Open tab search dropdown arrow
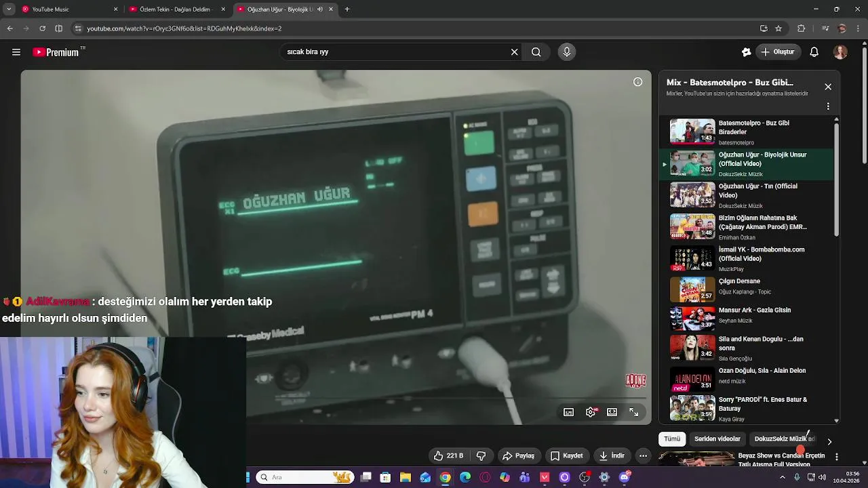Image resolution: width=868 pixels, height=488 pixels. (9, 9)
